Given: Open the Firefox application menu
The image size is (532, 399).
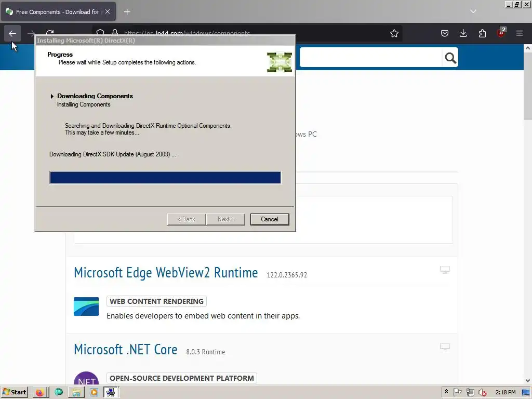Looking at the screenshot, I should (x=520, y=33).
